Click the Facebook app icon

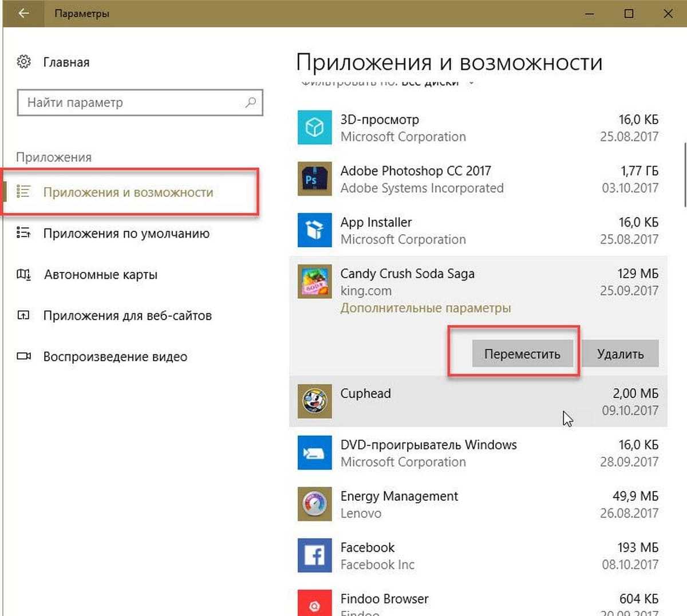314,555
